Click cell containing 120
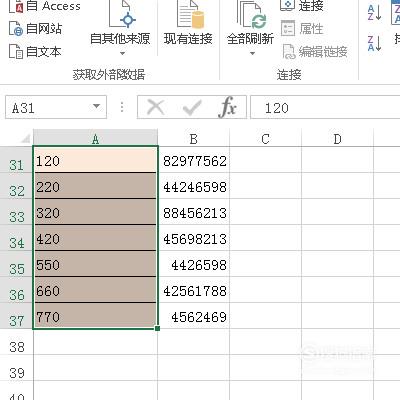This screenshot has height=400, width=400. click(95, 160)
